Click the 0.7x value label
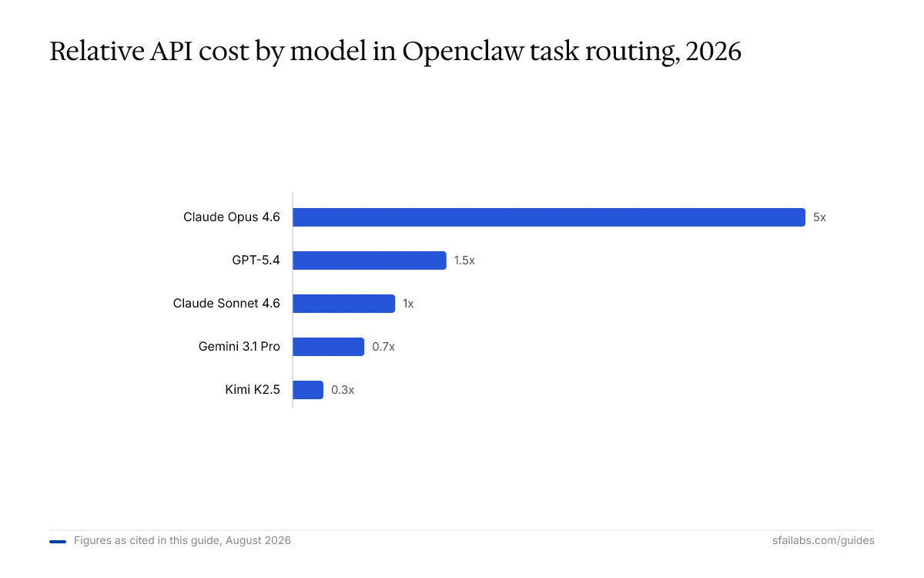Image resolution: width=924 pixels, height=578 pixels. tap(383, 347)
